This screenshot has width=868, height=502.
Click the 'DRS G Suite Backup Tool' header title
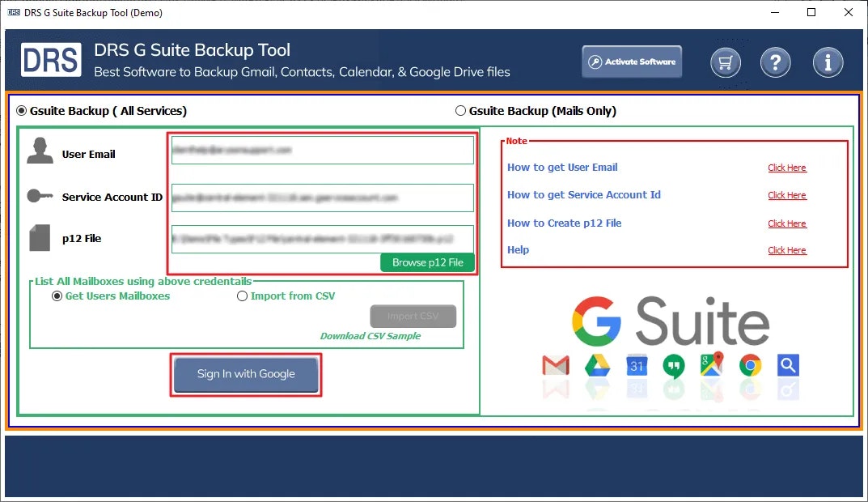click(192, 50)
